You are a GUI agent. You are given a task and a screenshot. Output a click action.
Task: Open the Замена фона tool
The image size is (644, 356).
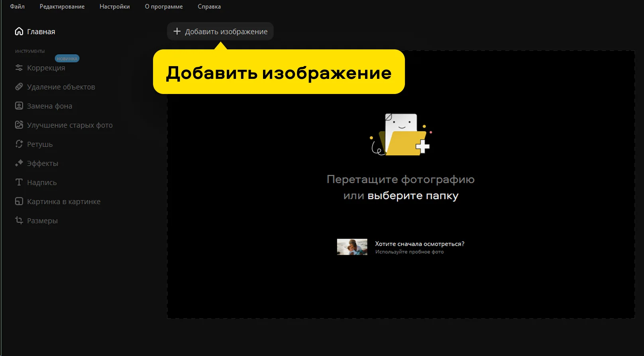click(49, 106)
